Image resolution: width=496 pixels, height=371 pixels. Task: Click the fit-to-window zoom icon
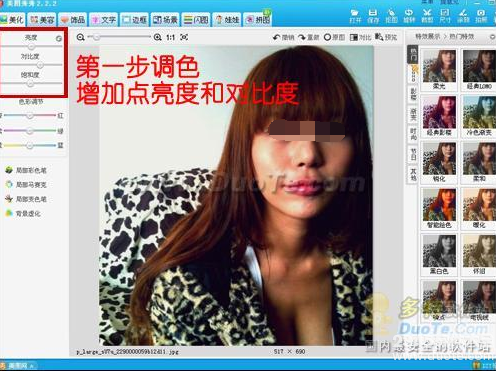[184, 37]
